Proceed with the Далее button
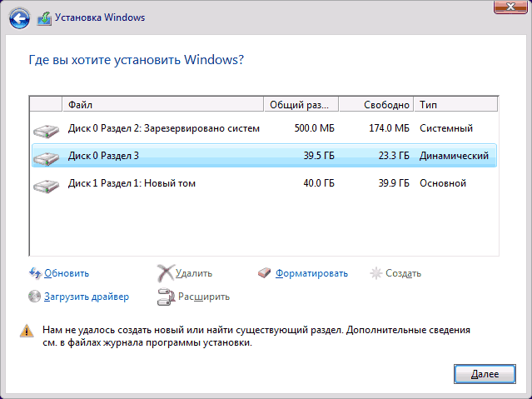 pyautogui.click(x=485, y=374)
